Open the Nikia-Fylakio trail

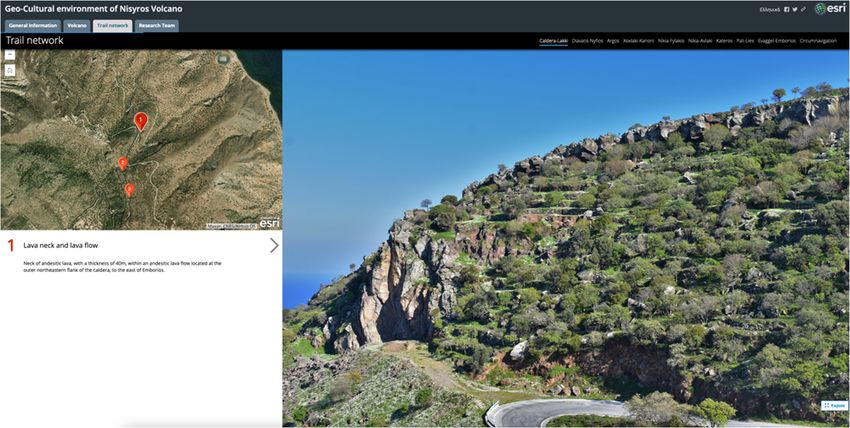coord(671,41)
